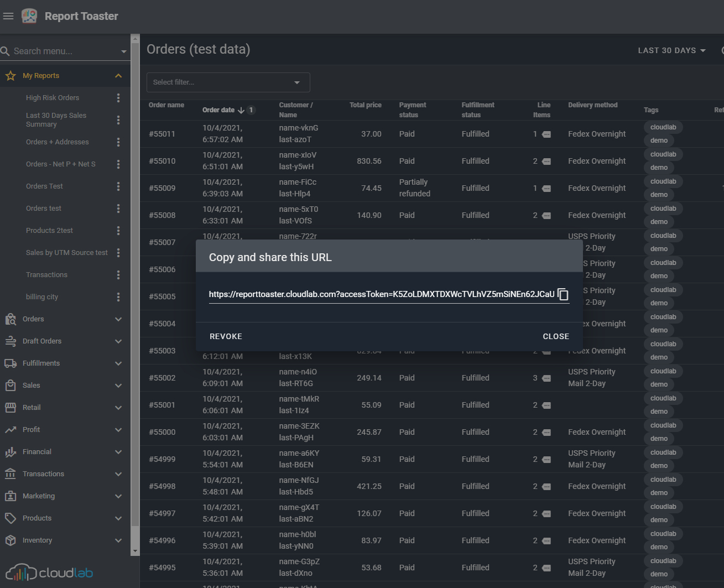
Task: Open options menu for Orders Test report
Action: (x=118, y=186)
